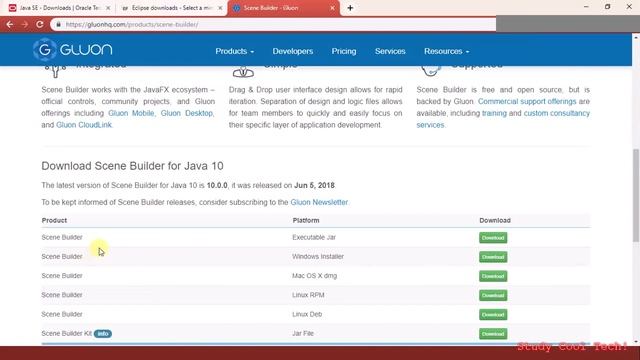This screenshot has width=640, height=360.
Task: Restore down the browser window
Action: click(607, 7)
